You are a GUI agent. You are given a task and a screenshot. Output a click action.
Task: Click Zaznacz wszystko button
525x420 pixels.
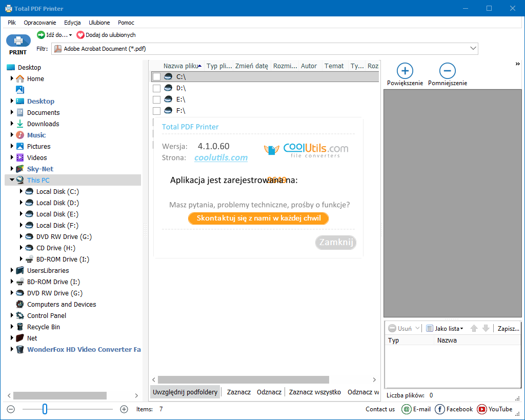coord(315,392)
